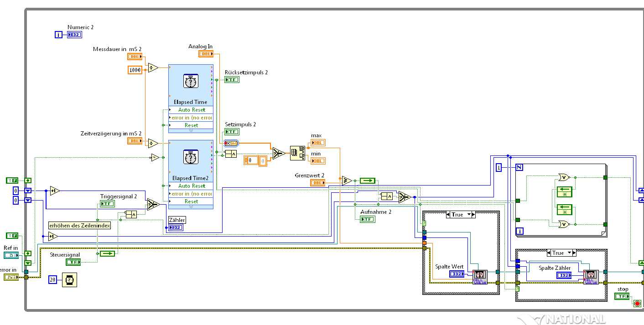
Task: Select the Array Max & Min function
Action: (x=297, y=154)
